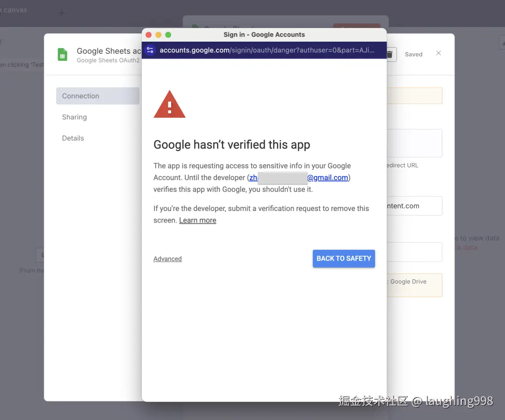Close the Google Sheets credential dialog

pyautogui.click(x=438, y=53)
